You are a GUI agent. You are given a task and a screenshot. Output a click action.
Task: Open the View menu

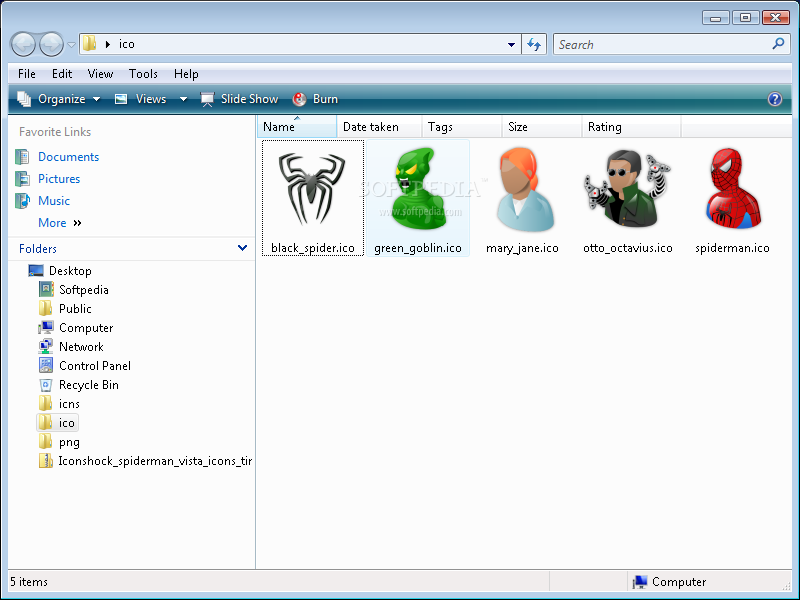100,74
